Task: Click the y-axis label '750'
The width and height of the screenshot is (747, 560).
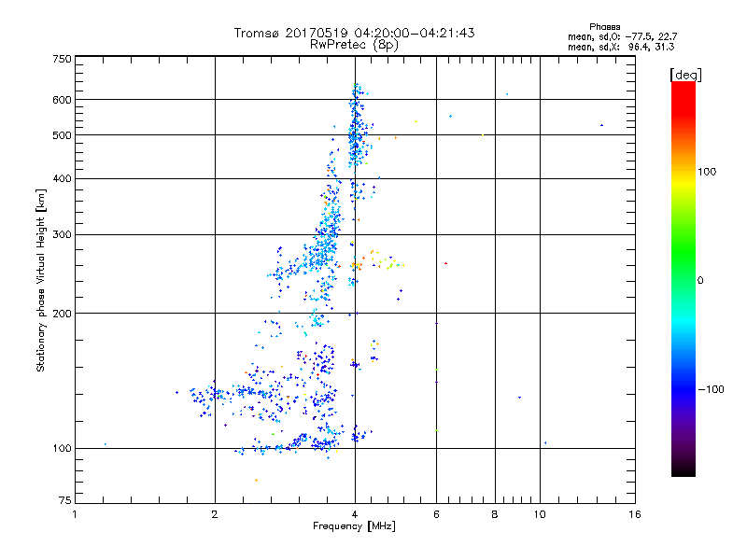Action: tap(62, 59)
